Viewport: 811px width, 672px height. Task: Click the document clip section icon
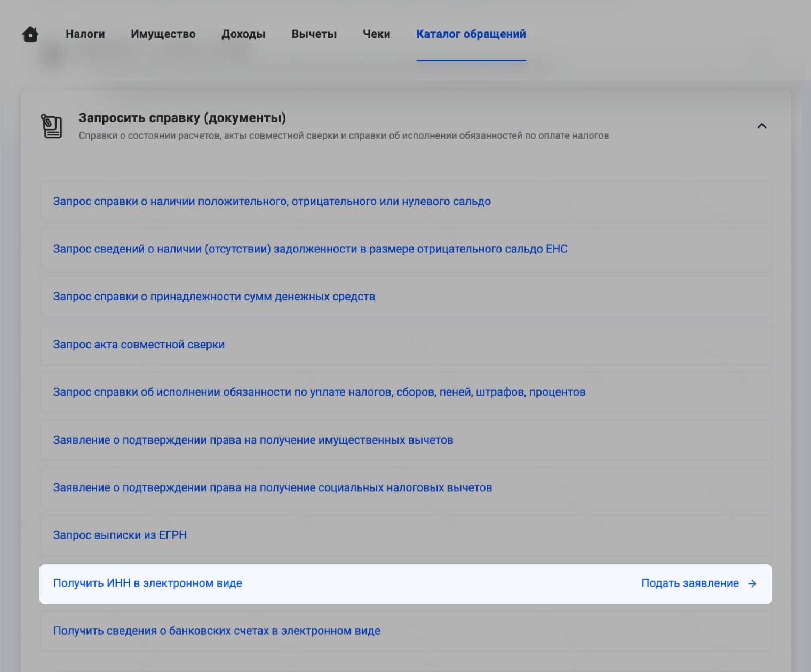(52, 126)
